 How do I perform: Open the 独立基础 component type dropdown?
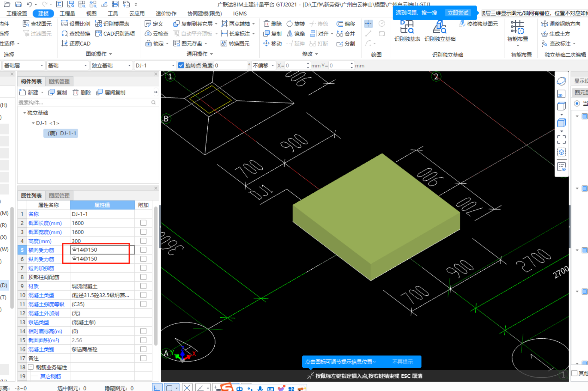click(x=111, y=66)
